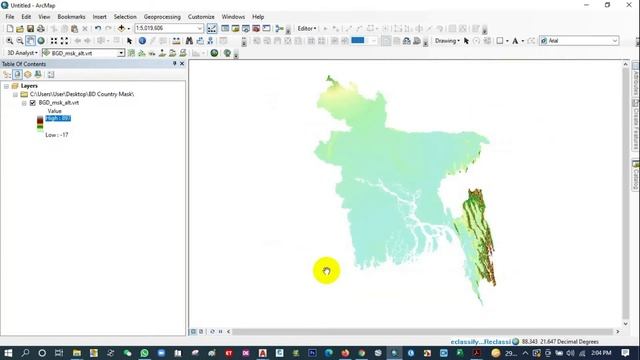Switch TOC to List By Drawing Order

(x=7, y=75)
